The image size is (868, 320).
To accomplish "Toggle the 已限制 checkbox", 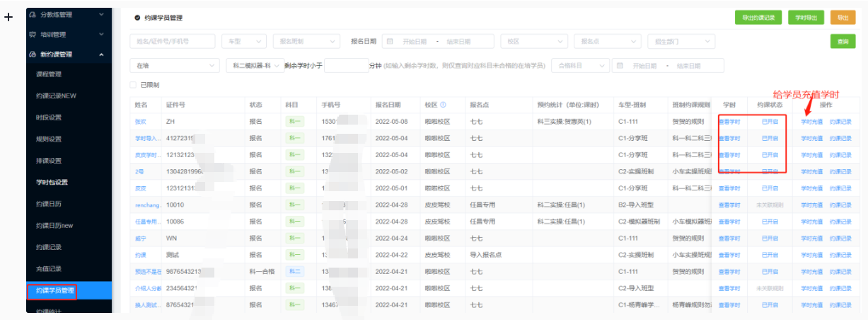I will pos(133,85).
